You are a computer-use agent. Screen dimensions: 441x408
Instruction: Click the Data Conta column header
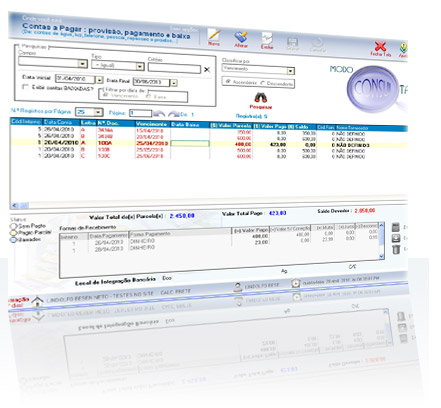pos(61,122)
